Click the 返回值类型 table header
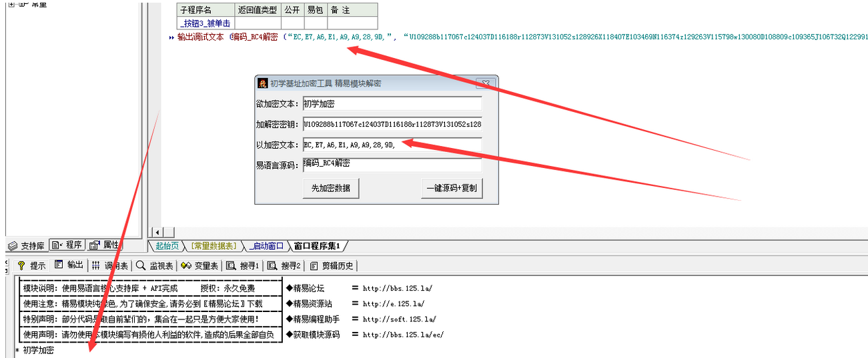 [x=258, y=10]
